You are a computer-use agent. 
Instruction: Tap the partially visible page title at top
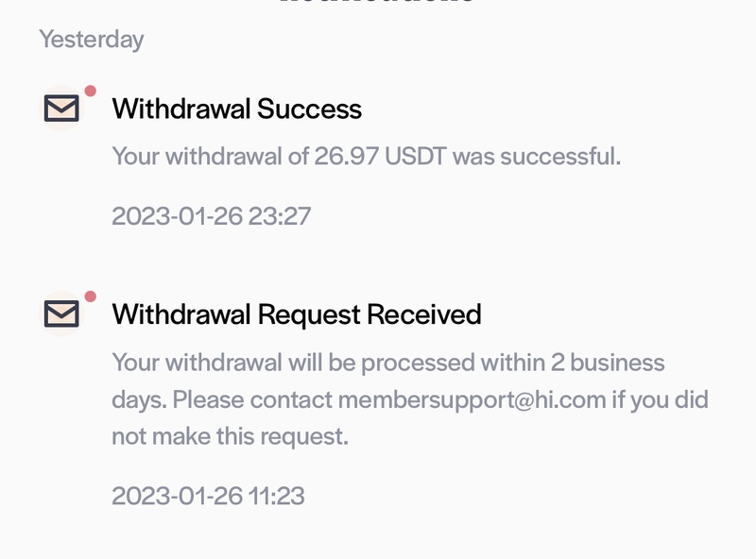[x=377, y=2]
